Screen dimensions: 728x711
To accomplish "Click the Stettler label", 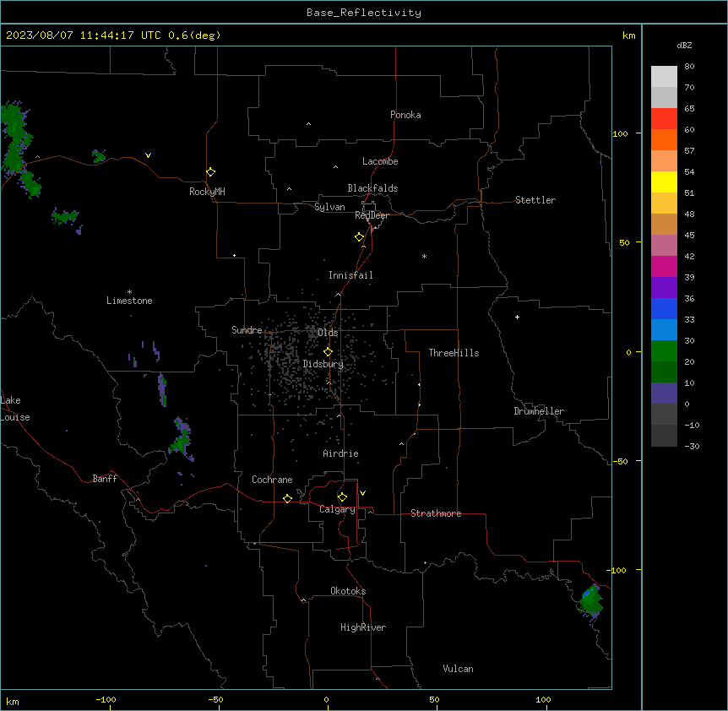I will 535,200.
